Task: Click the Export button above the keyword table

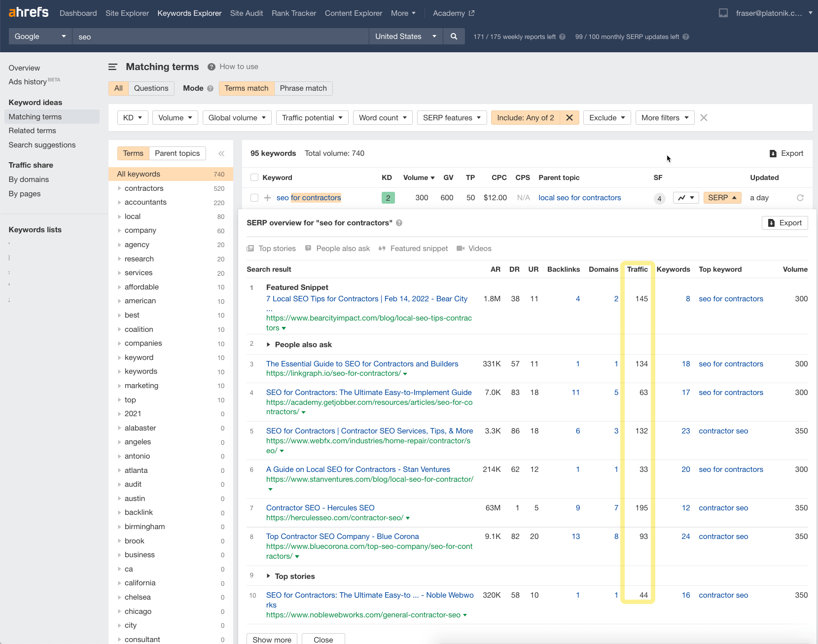Action: [x=786, y=153]
